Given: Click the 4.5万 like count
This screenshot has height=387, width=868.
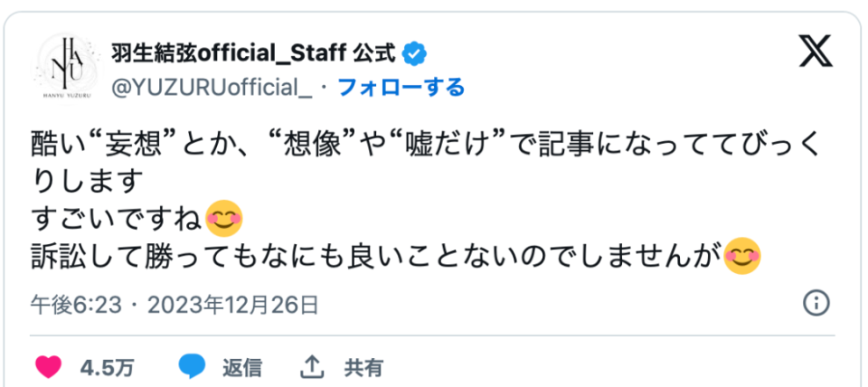Looking at the screenshot, I should (x=107, y=368).
